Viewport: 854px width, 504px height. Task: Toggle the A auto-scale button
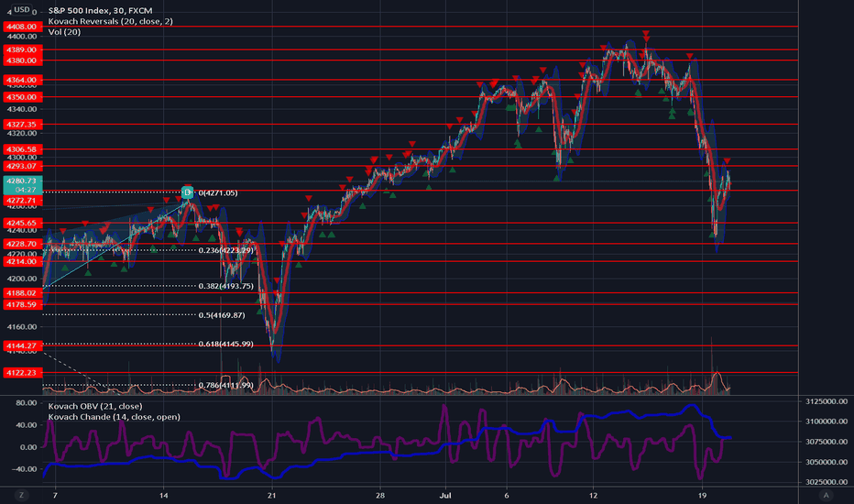click(826, 495)
